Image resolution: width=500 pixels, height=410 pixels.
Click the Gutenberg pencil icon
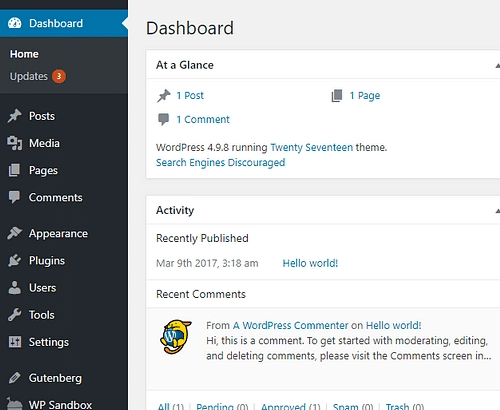(15, 378)
